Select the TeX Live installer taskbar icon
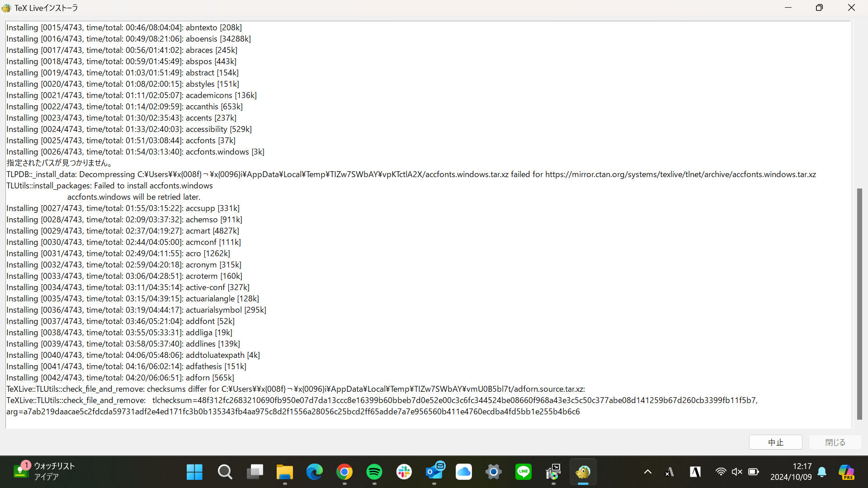This screenshot has width=868, height=488. (x=583, y=472)
